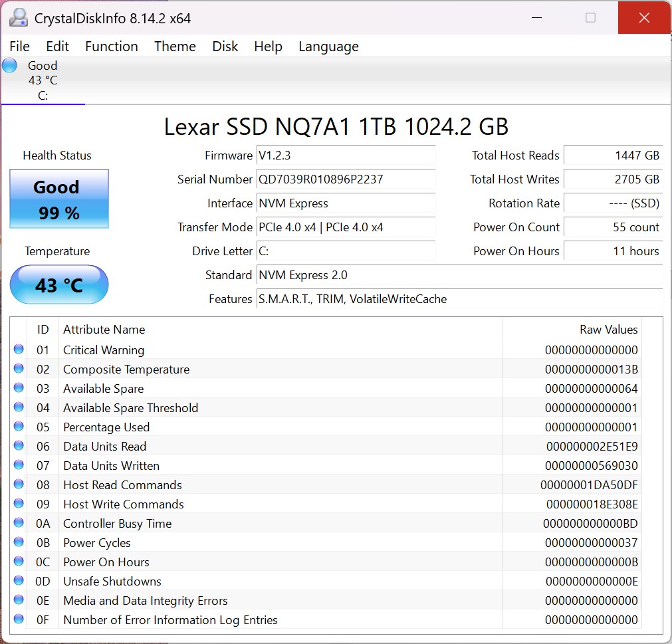
Task: Click the Serial Number field
Action: 346,179
